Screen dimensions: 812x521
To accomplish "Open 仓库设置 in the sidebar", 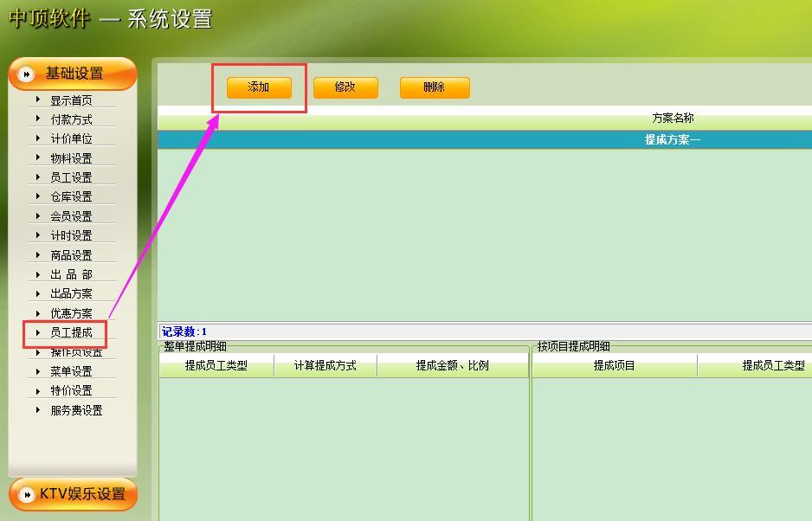I will 71,196.
